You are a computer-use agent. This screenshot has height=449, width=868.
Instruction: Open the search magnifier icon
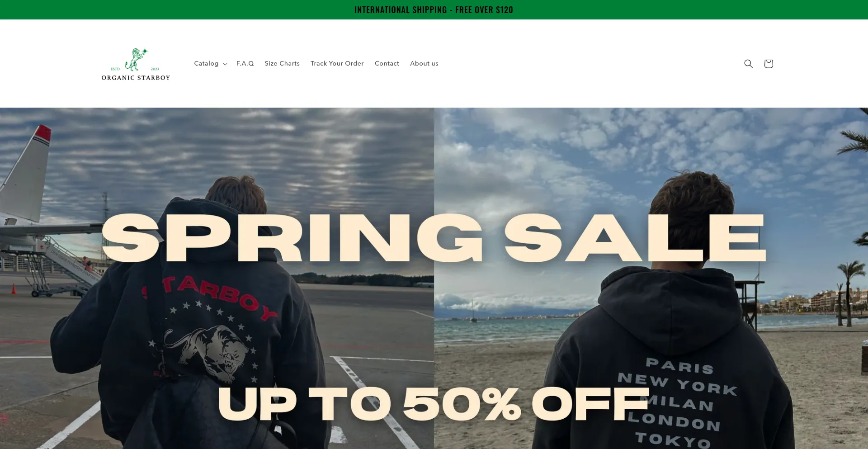(x=748, y=64)
